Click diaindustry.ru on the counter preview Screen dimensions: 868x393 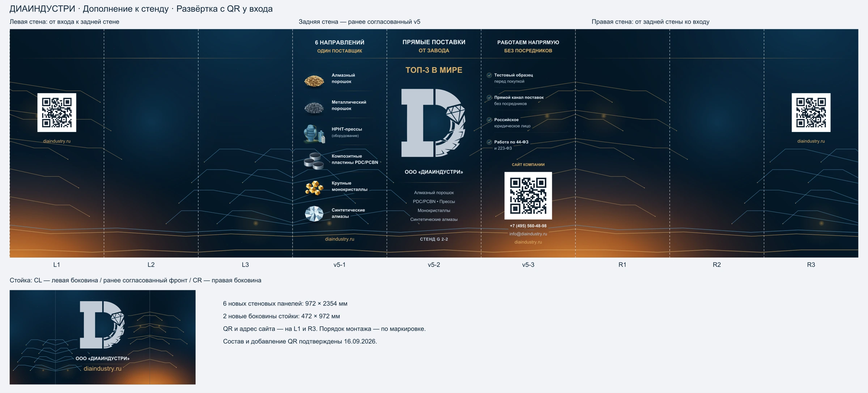point(102,368)
